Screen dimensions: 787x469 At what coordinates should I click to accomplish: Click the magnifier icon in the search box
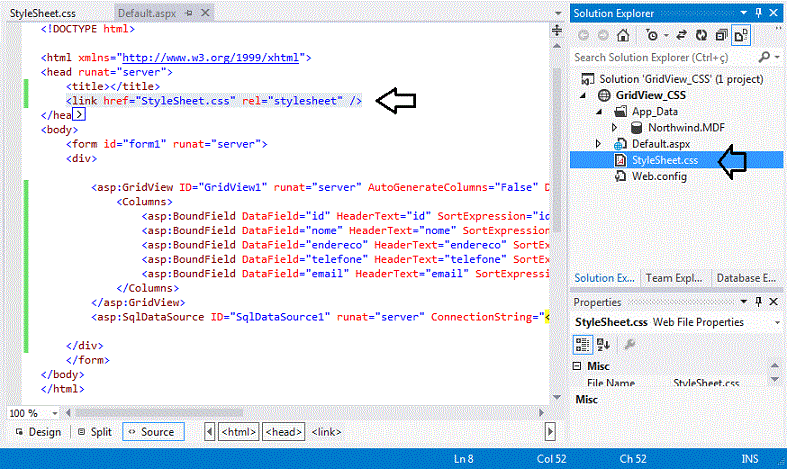[764, 57]
